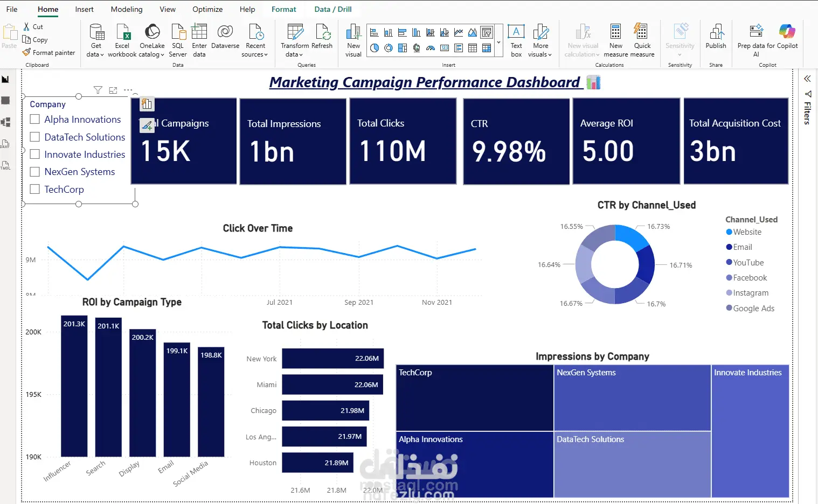Open the Dataverse connector
The height and width of the screenshot is (504, 818).
[x=225, y=37]
